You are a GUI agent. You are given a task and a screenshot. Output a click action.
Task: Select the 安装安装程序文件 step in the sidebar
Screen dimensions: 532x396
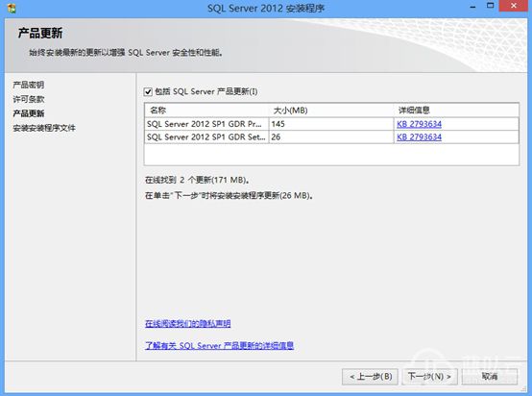[x=44, y=128]
